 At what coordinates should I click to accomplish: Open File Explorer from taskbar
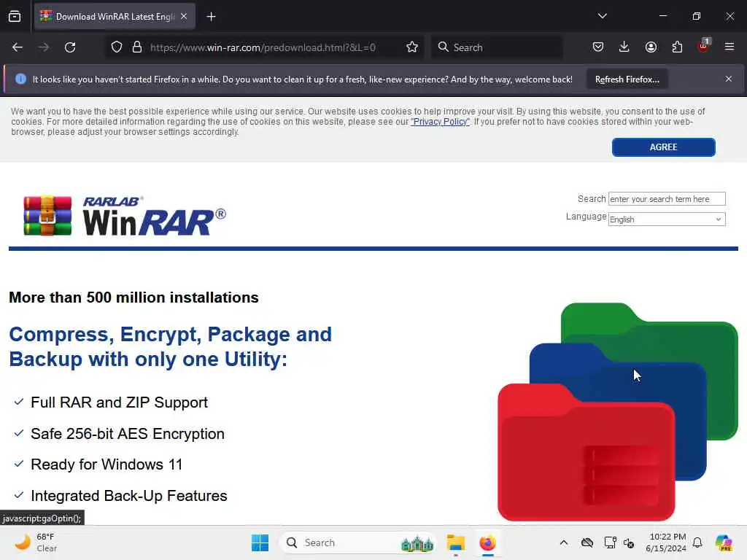(455, 542)
